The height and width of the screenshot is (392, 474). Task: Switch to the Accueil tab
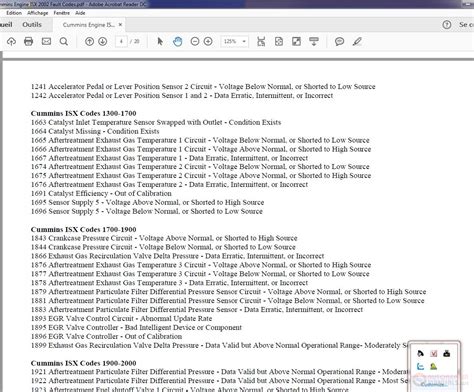pos(6,25)
